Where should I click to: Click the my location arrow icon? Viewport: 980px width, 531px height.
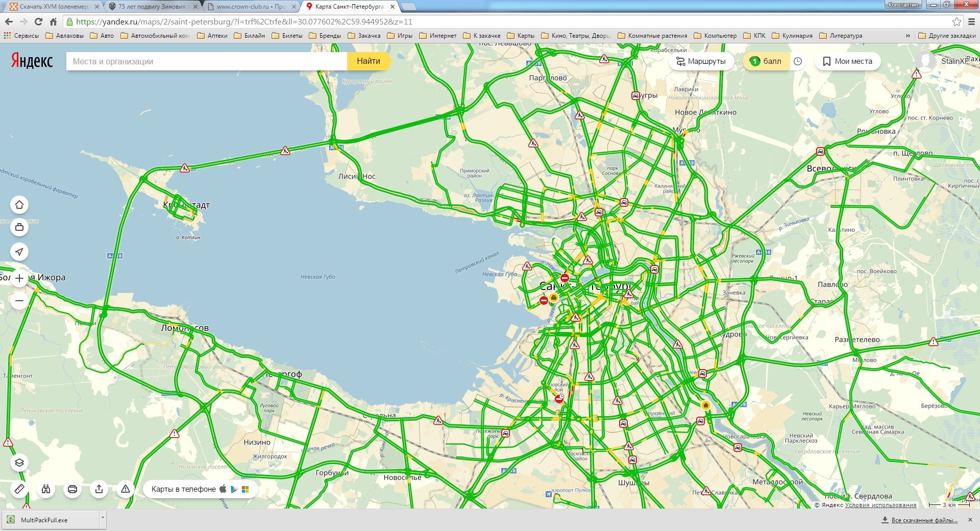pyautogui.click(x=19, y=252)
